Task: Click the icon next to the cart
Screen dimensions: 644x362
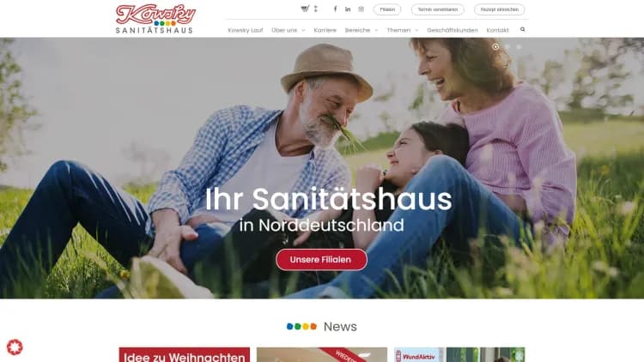Action: [x=316, y=9]
